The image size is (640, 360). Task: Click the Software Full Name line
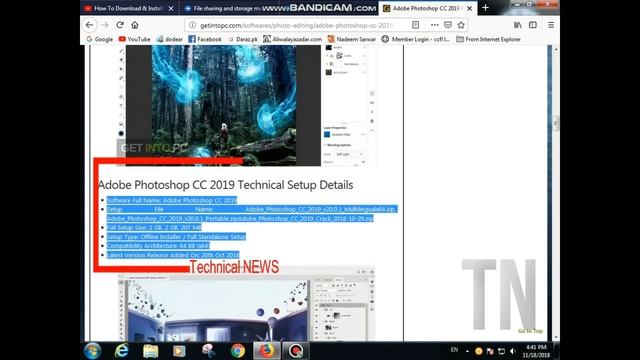172,200
